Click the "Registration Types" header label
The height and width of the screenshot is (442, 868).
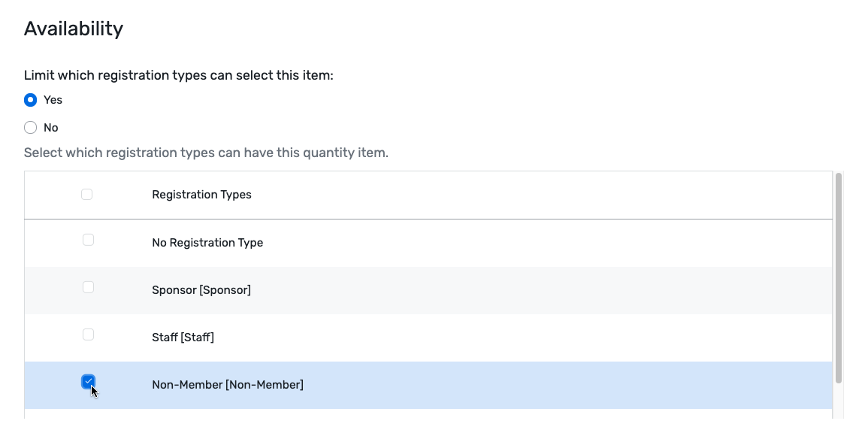(201, 194)
